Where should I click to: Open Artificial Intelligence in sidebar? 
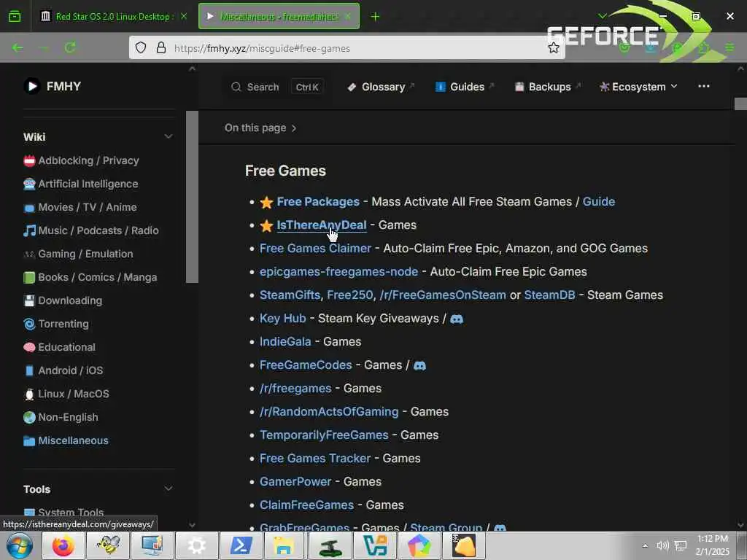80,184
